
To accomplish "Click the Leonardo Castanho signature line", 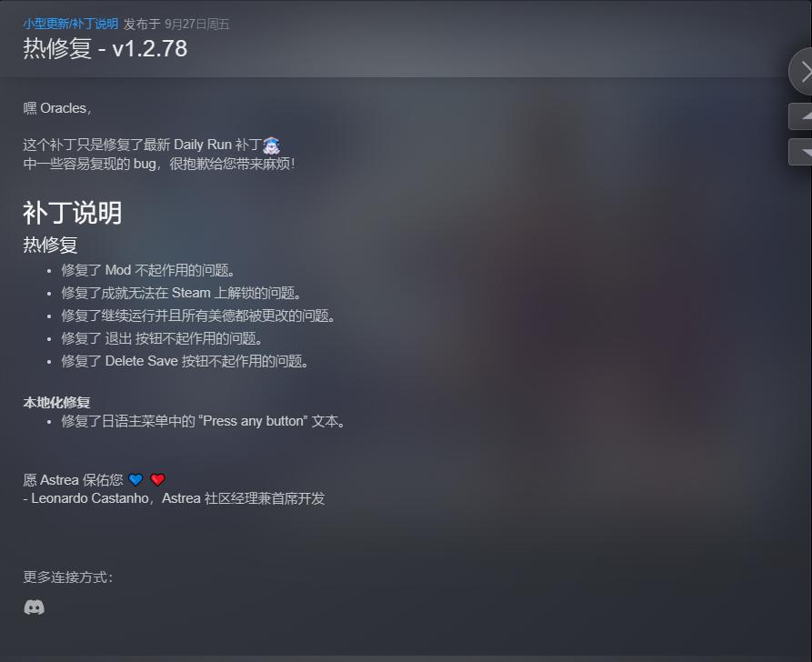I will point(174,498).
